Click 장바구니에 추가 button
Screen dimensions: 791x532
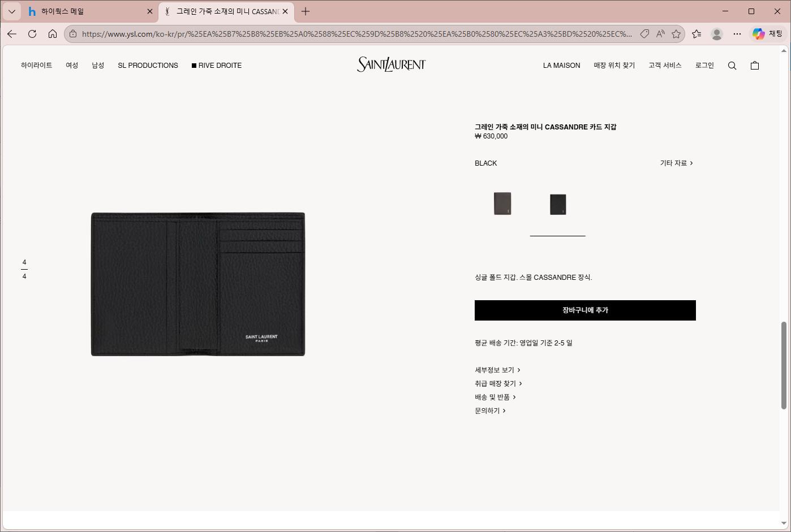(x=585, y=310)
